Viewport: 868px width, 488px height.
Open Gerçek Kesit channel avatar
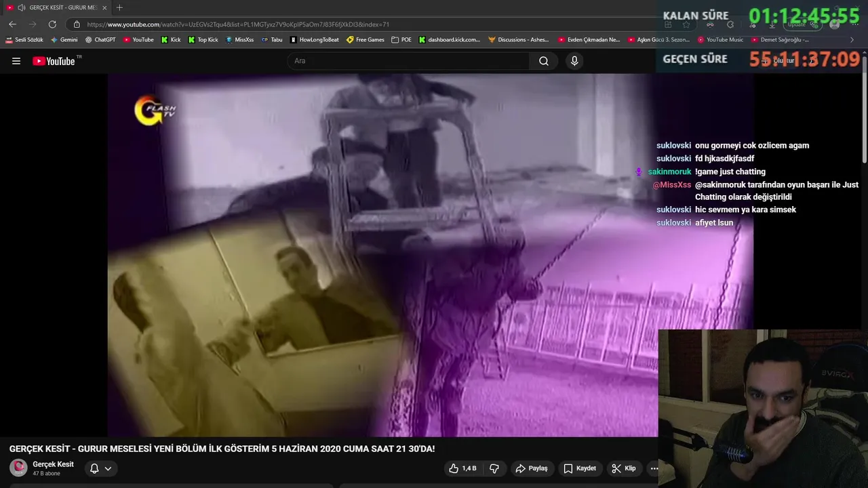[x=18, y=468]
